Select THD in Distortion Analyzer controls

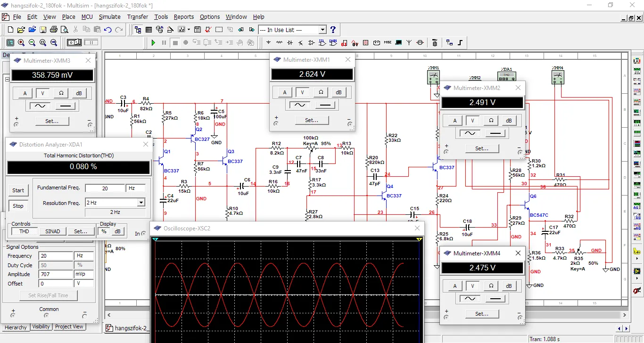click(24, 231)
